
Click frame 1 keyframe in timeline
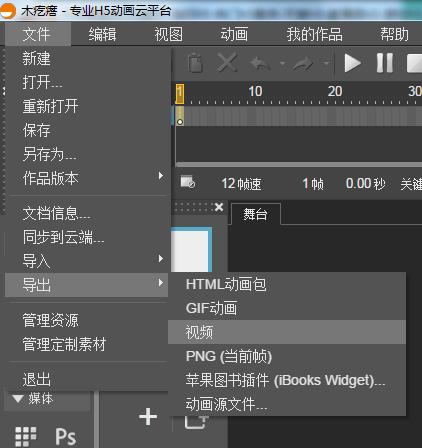point(180,116)
